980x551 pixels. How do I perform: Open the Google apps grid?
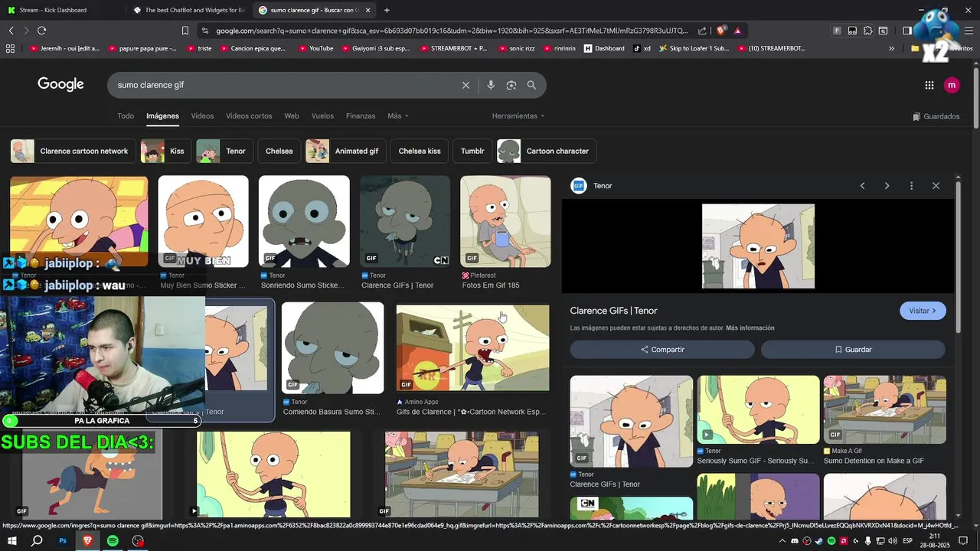929,85
